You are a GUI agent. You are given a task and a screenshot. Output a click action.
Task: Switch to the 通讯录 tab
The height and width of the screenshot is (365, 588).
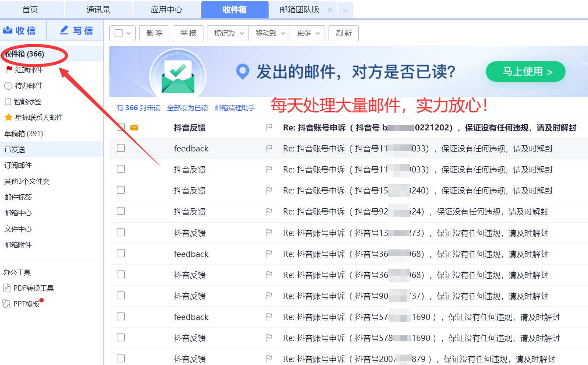coord(98,10)
